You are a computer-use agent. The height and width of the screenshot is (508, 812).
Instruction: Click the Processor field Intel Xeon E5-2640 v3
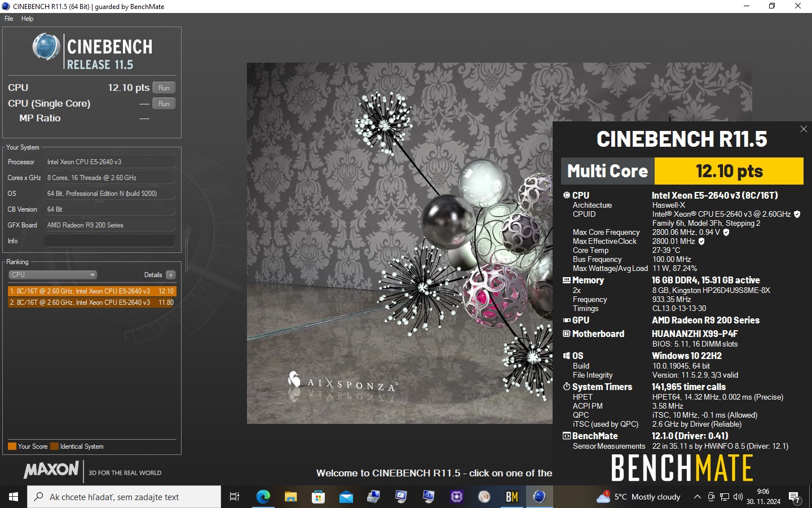tap(110, 162)
